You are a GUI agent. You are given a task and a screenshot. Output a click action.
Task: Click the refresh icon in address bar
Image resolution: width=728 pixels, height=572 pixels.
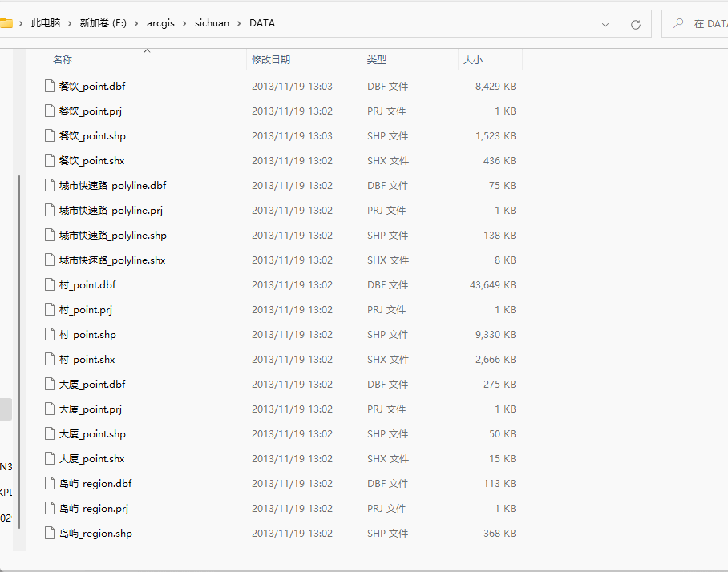[636, 25]
